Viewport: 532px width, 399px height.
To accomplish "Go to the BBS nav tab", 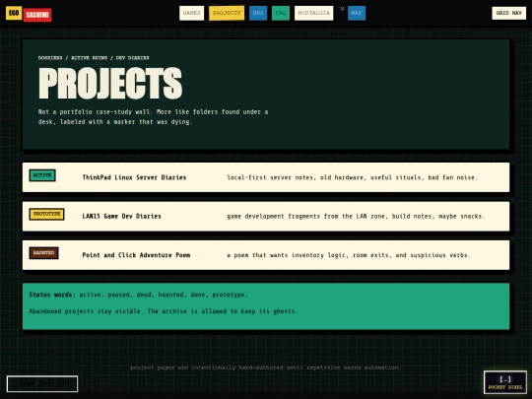I will [x=258, y=13].
